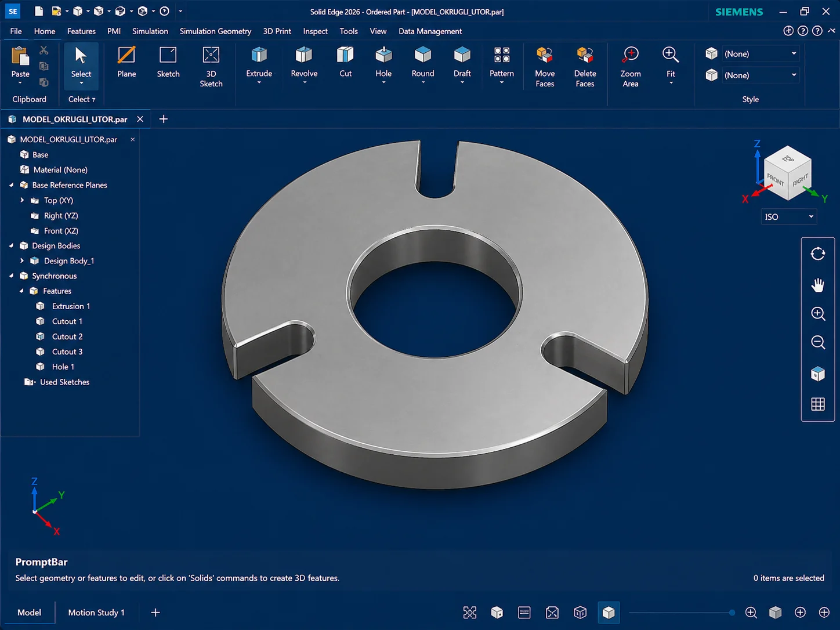Collapse the Synchronous node
This screenshot has width=840, height=630.
click(12, 276)
